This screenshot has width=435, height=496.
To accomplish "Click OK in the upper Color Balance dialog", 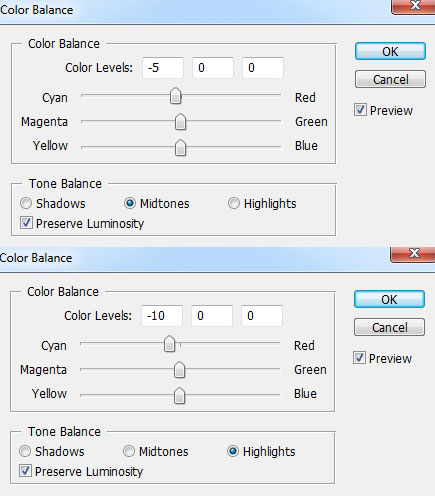I will click(390, 51).
